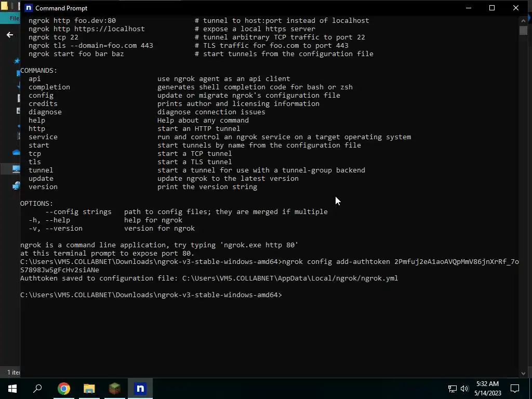
Task: Click the '-v, --version' option text
Action: tap(56, 229)
